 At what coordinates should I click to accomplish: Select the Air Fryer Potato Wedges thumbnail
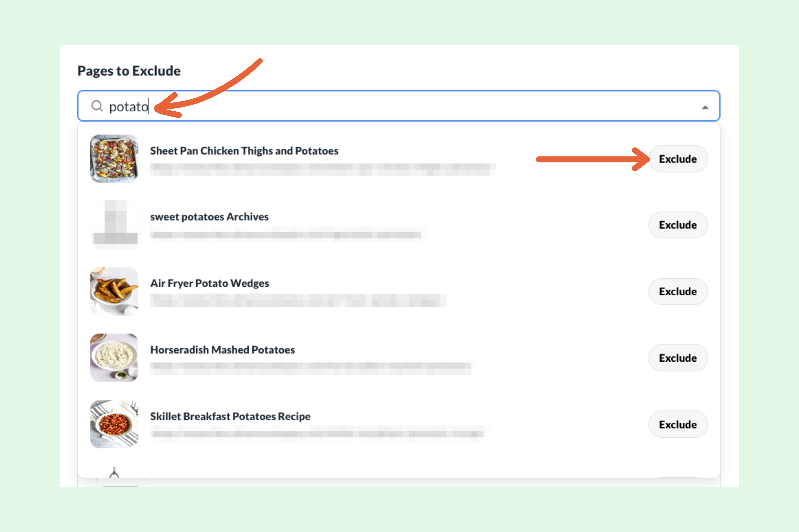click(114, 291)
